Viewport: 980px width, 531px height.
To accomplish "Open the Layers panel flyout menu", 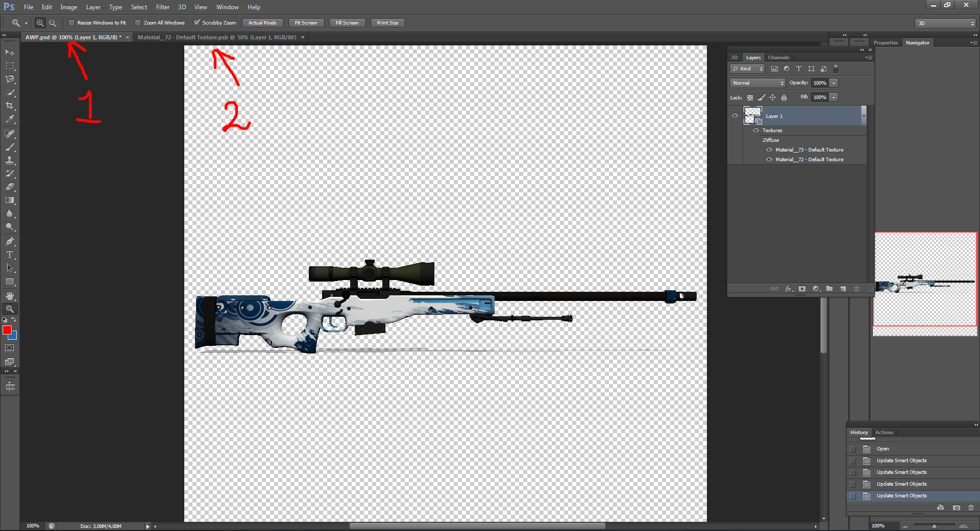I will 869,58.
